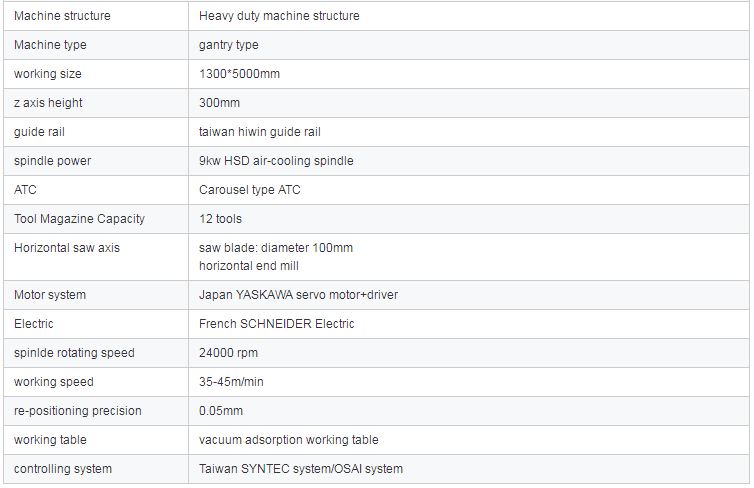Click the 24000 rpm value
The width and height of the screenshot is (754, 488).
click(x=228, y=353)
